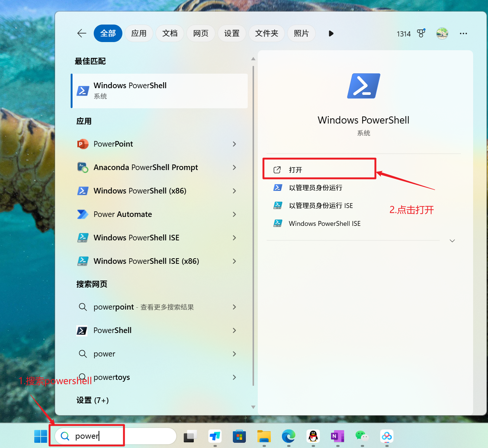Screen dimensions: 488x448
Task: Select the 全部 filter tab
Action: [x=108, y=33]
